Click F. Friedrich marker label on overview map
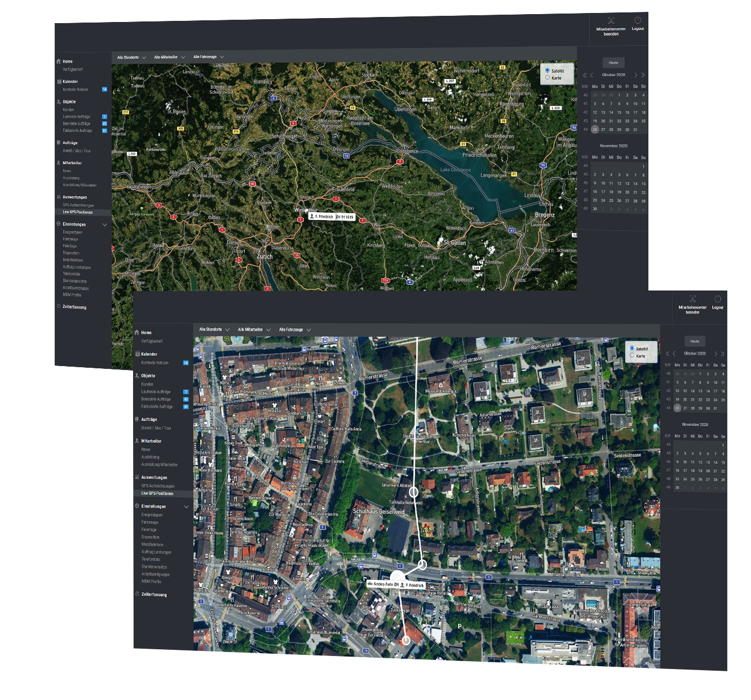The image size is (751, 700). pos(332,217)
